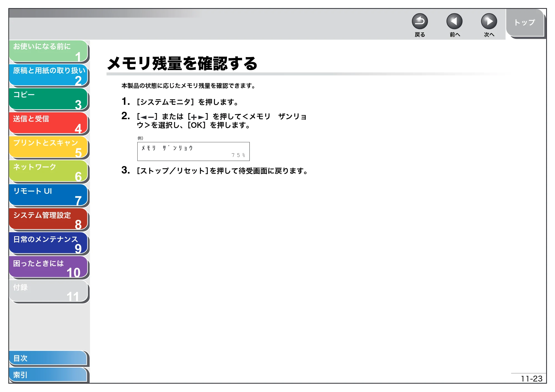Select the ネットワーク chapter tab

point(49,171)
